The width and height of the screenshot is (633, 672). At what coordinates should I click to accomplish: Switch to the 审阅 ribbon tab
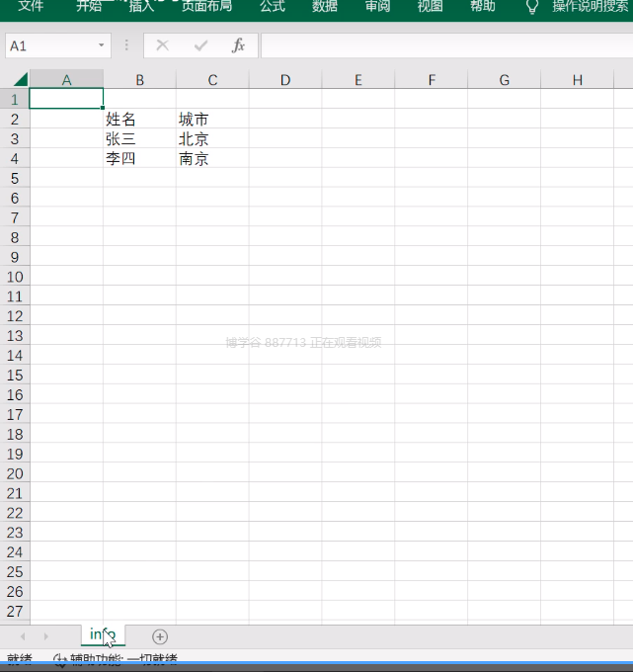click(377, 6)
